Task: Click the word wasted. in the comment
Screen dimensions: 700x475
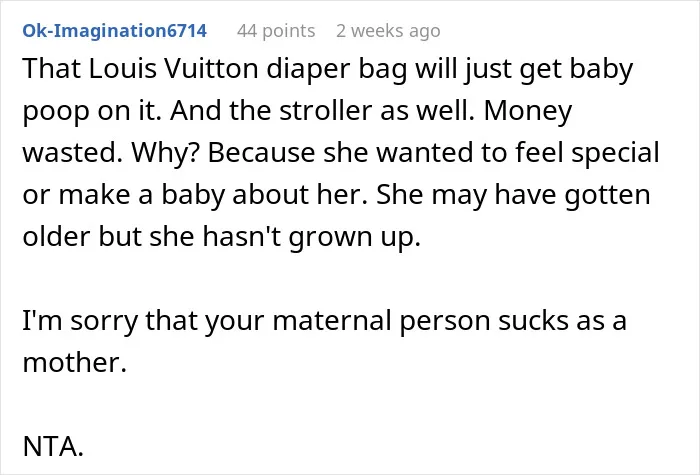Action: pyautogui.click(x=73, y=153)
